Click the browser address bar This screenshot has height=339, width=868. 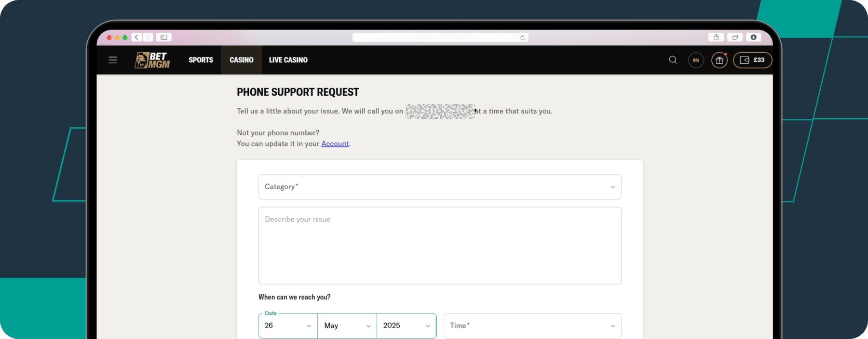(440, 38)
